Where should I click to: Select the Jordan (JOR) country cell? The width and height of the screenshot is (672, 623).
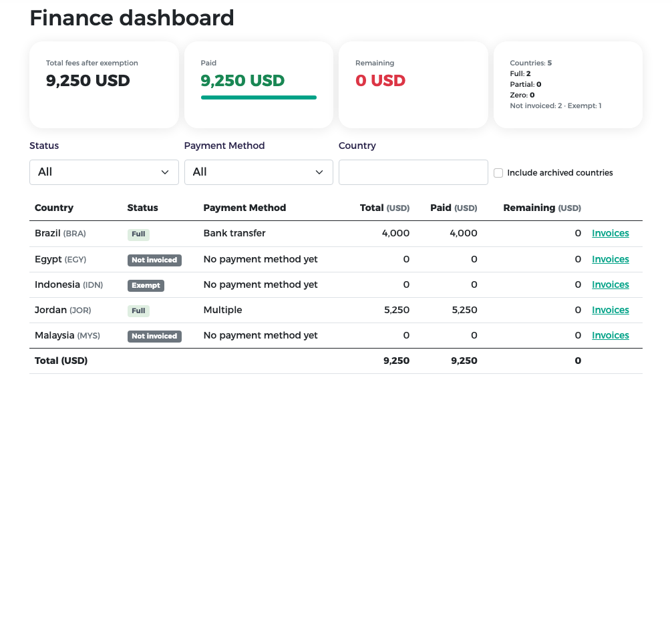click(x=63, y=310)
